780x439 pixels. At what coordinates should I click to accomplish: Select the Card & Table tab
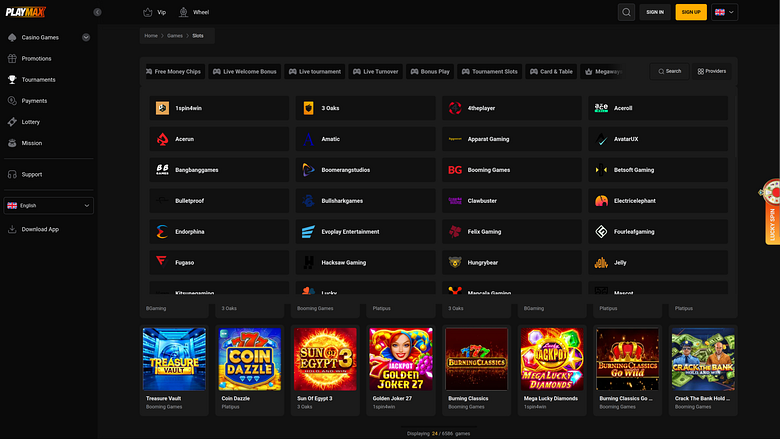[551, 72]
